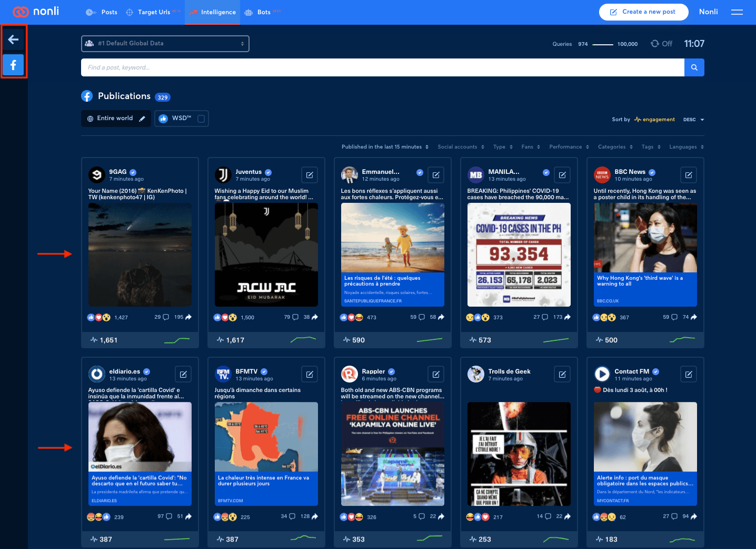Viewport: 756px width, 549px height.
Task: Click the nonli logo
Action: [x=36, y=12]
